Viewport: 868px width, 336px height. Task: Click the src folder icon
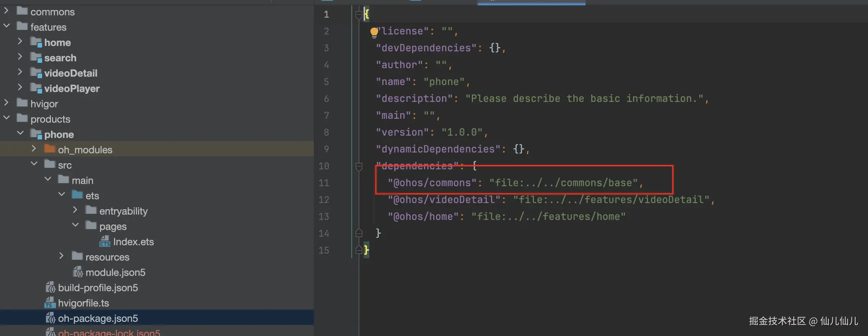click(50, 164)
